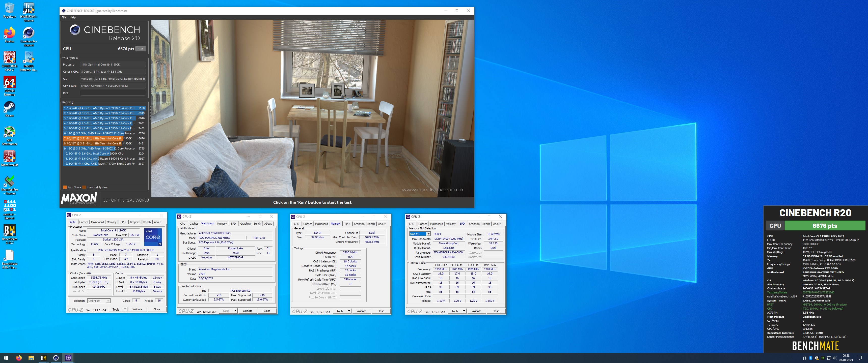Expand Tools arrow in CPU-Z Memory window

(349, 311)
